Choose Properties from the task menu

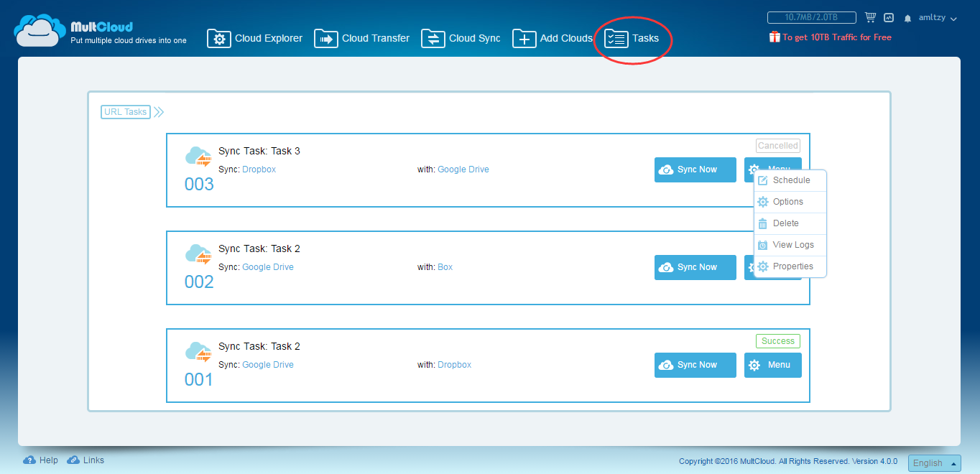point(790,266)
